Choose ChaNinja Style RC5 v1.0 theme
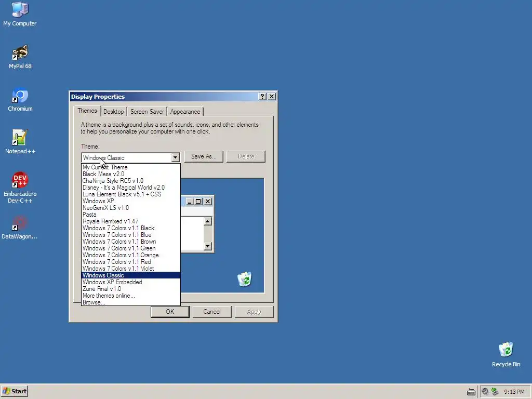Viewport: 532px width, 399px height. pos(131,181)
